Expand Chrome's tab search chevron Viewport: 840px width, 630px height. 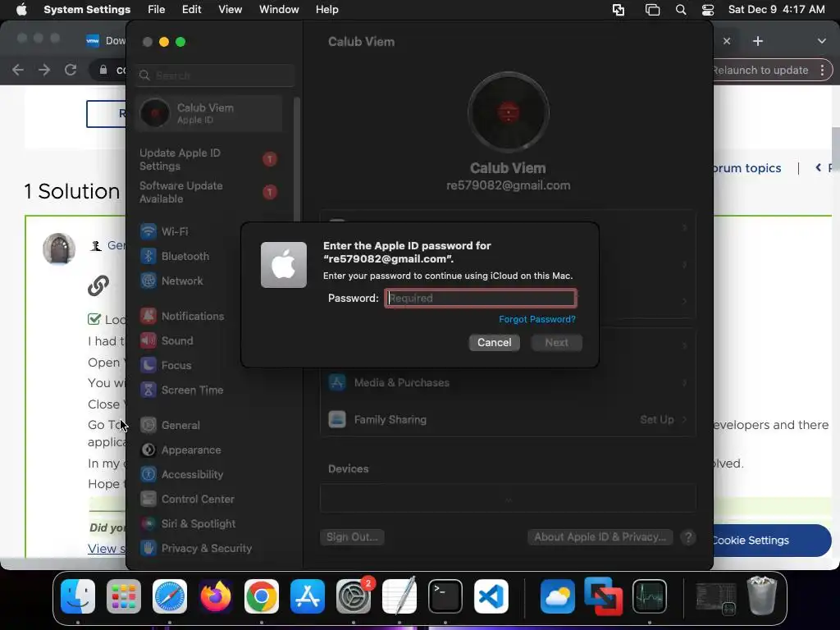(x=822, y=41)
